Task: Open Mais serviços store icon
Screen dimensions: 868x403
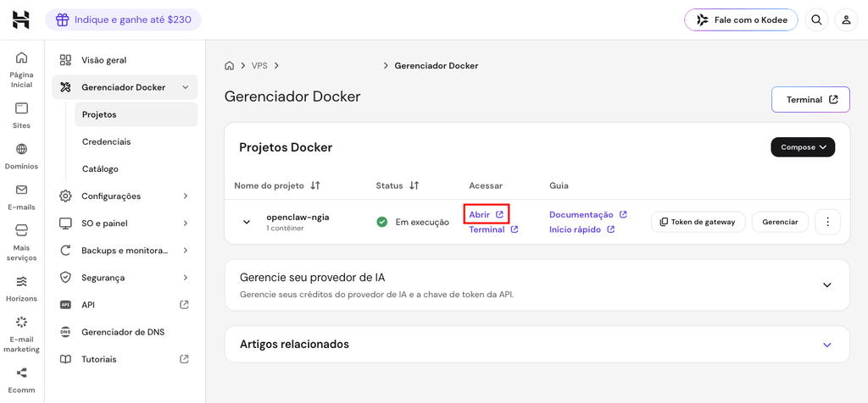Action: [21, 230]
